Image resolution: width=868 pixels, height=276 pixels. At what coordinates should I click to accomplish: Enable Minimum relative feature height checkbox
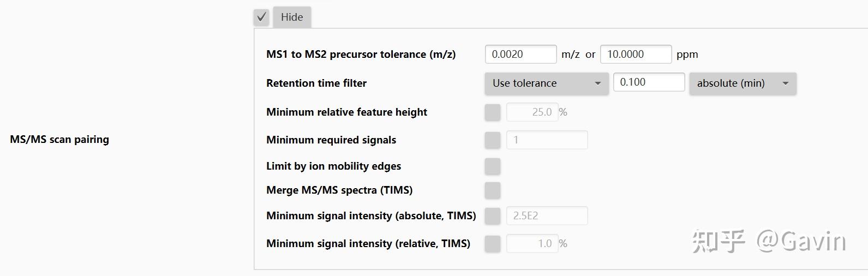(493, 112)
